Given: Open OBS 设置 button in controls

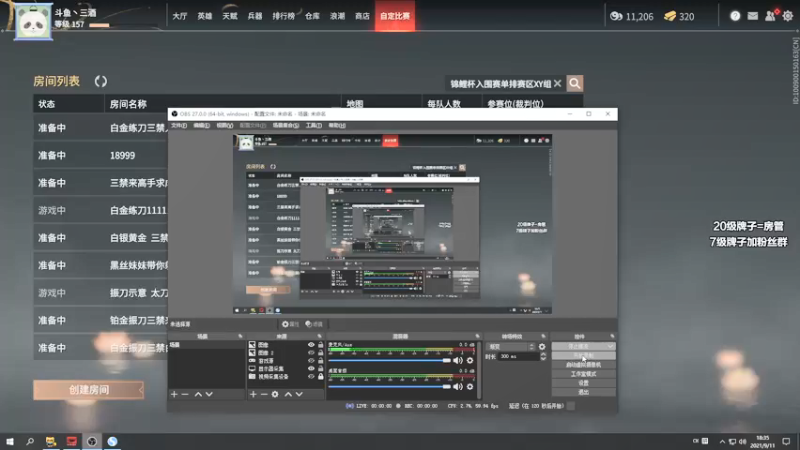Looking at the screenshot, I should (583, 383).
